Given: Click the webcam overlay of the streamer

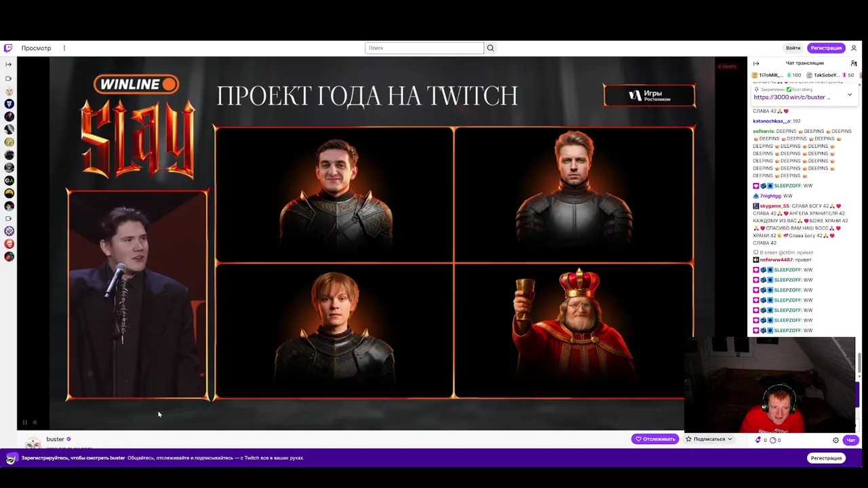Looking at the screenshot, I should pyautogui.click(x=770, y=384).
